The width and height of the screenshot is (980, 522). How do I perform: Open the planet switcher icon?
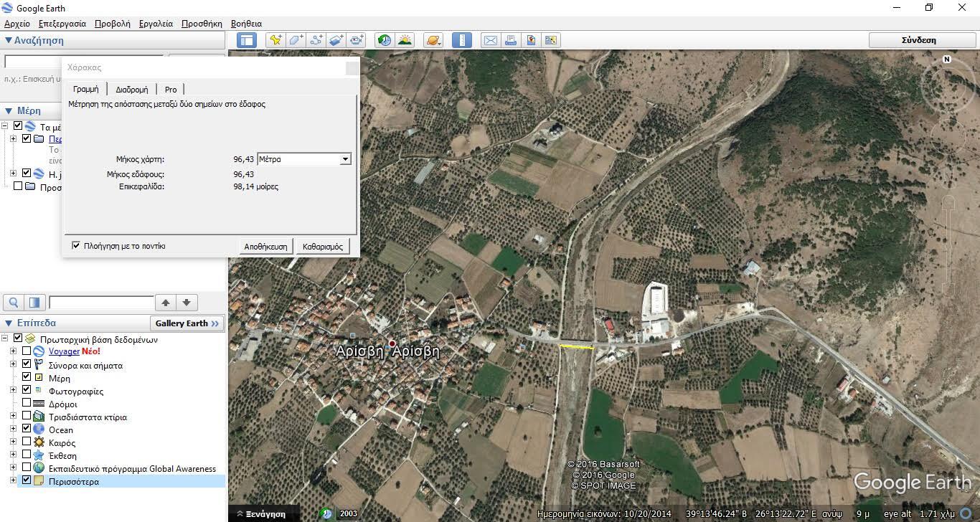pyautogui.click(x=433, y=40)
